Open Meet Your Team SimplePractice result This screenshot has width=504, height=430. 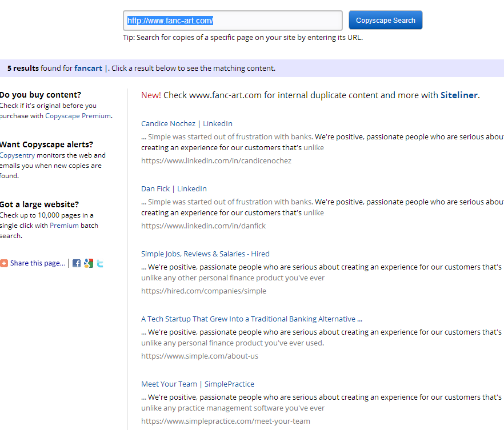tap(198, 384)
